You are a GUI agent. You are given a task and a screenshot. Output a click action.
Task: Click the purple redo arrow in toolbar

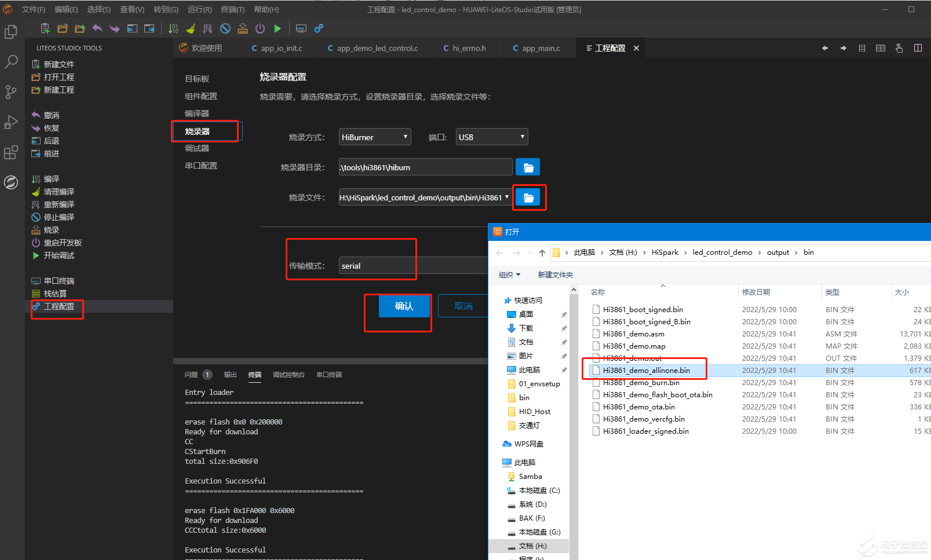click(115, 28)
